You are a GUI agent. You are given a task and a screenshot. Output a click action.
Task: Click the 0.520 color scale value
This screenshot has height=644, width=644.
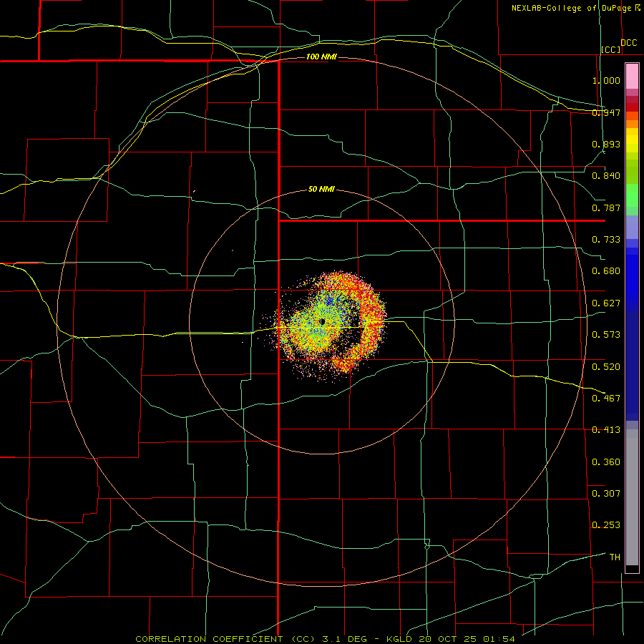pos(606,367)
